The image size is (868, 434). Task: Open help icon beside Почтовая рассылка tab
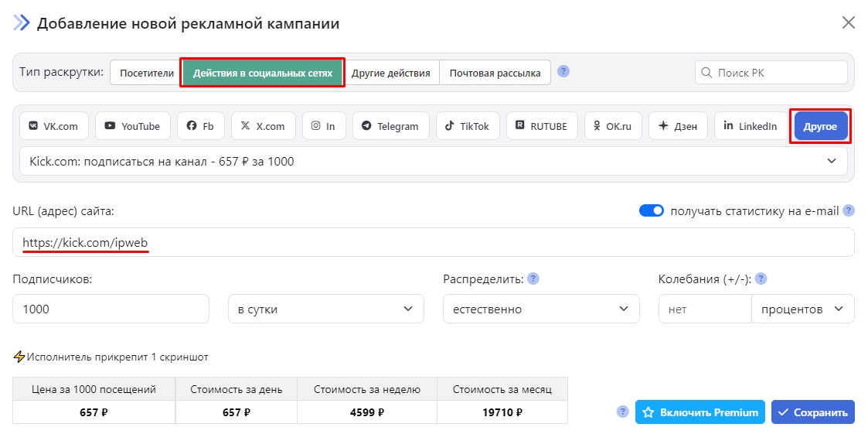[563, 72]
